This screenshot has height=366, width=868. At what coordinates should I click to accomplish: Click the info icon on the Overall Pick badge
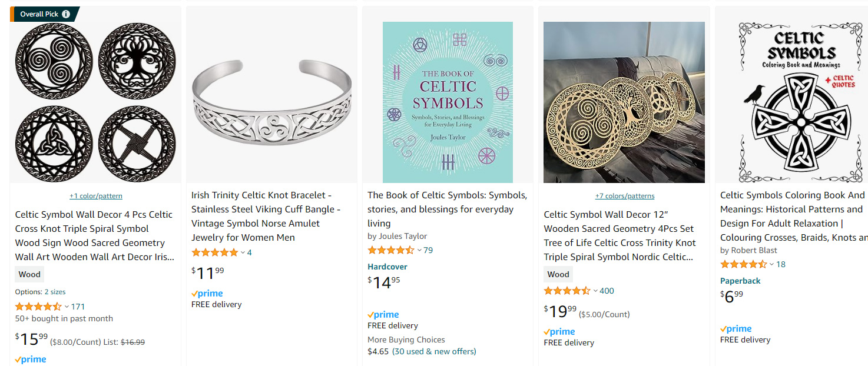point(65,14)
